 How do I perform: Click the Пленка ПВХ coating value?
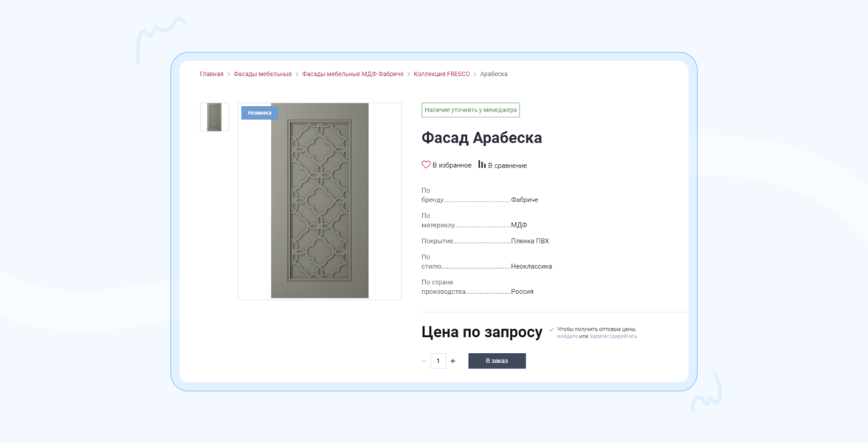(530, 241)
